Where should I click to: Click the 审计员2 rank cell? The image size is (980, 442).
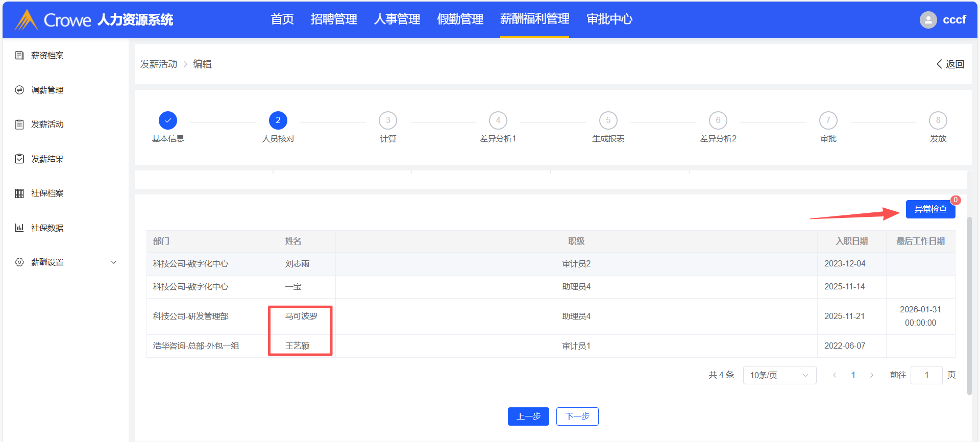(x=576, y=264)
